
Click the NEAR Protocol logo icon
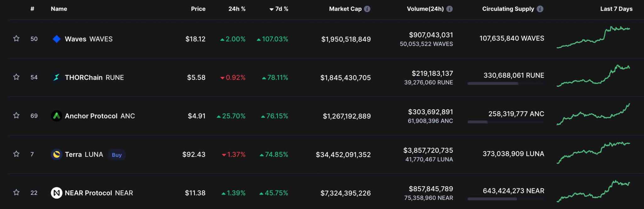pos(57,193)
